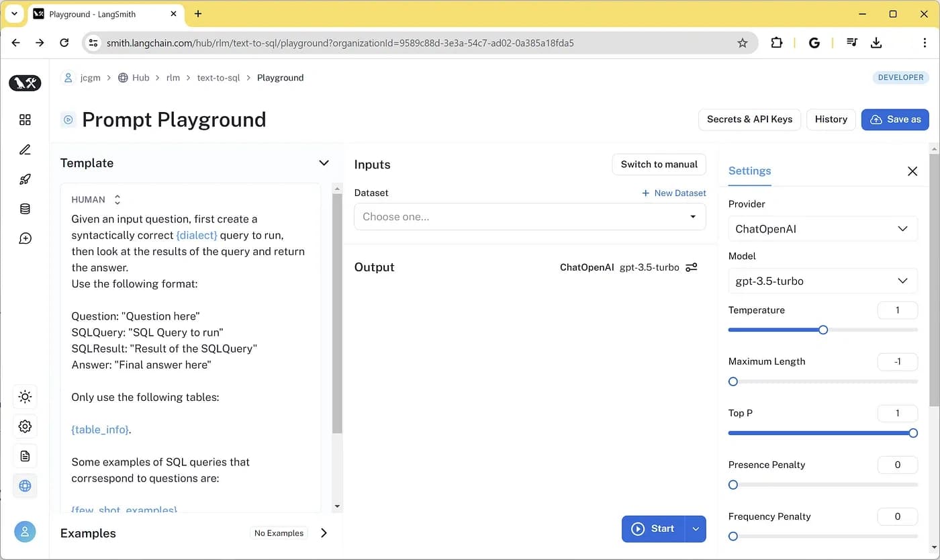Screen dimensions: 940x560
Task: Click the user avatar at the sidebar bottom
Action: (25, 531)
